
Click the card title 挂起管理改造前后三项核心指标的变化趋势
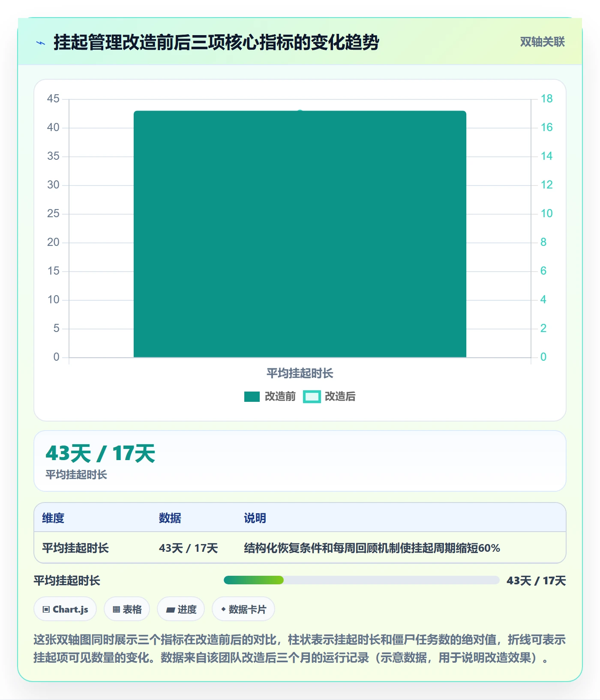pyautogui.click(x=216, y=42)
